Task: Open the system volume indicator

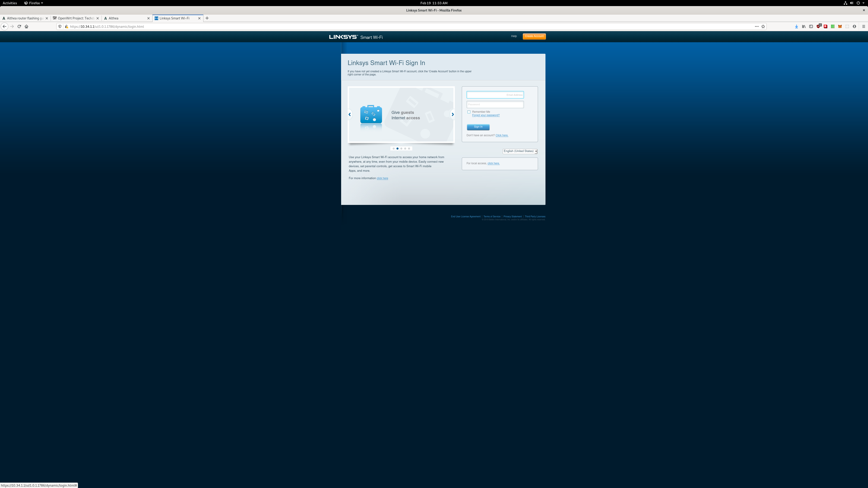Action: pyautogui.click(x=851, y=3)
